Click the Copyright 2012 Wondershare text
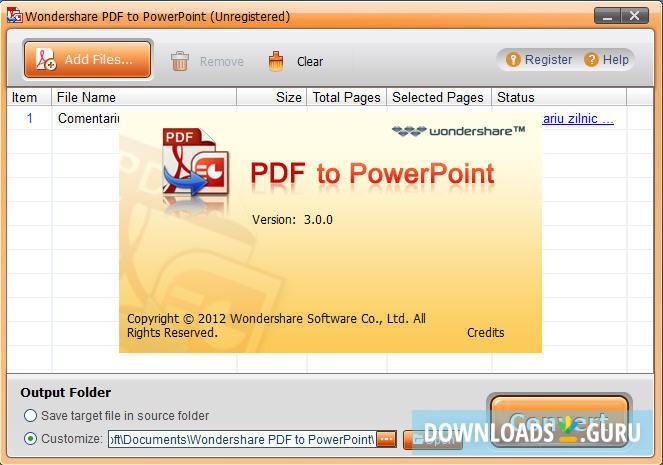The height and width of the screenshot is (465, 663). coord(276,326)
